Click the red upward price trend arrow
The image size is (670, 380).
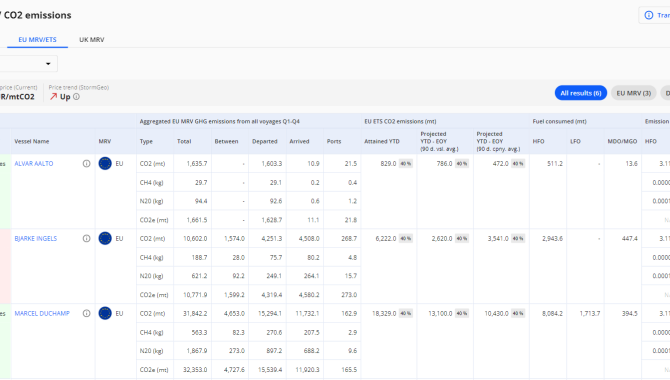point(53,97)
